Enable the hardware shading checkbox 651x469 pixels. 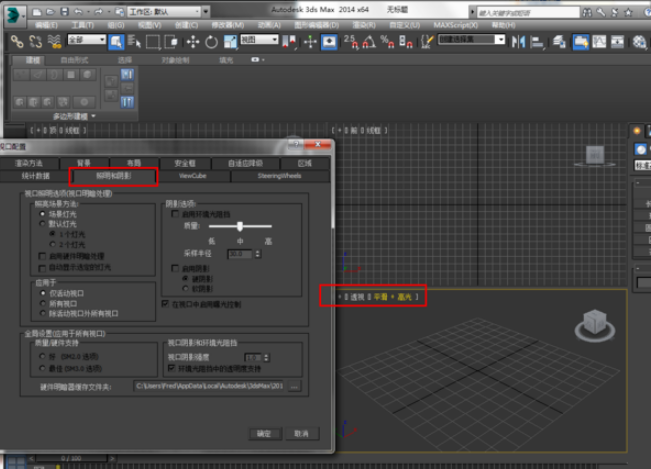click(42, 256)
